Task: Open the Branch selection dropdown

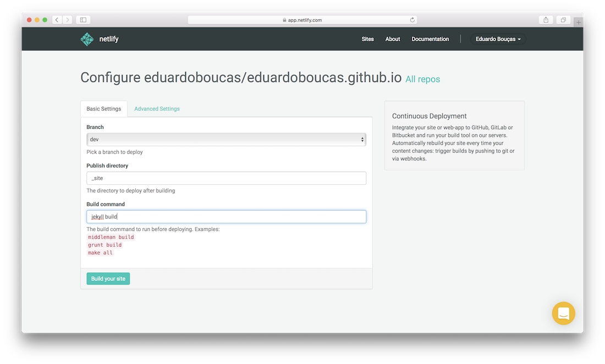Action: pyautogui.click(x=226, y=139)
